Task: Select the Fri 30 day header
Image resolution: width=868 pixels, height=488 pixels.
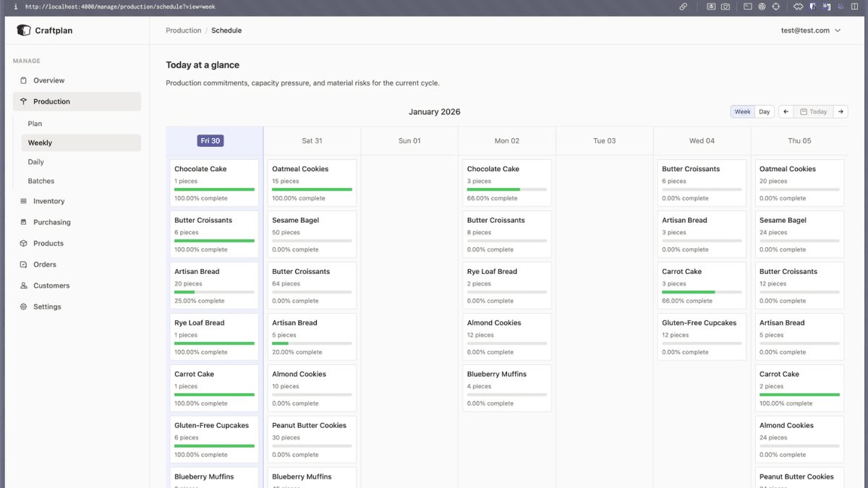Action: [x=210, y=140]
